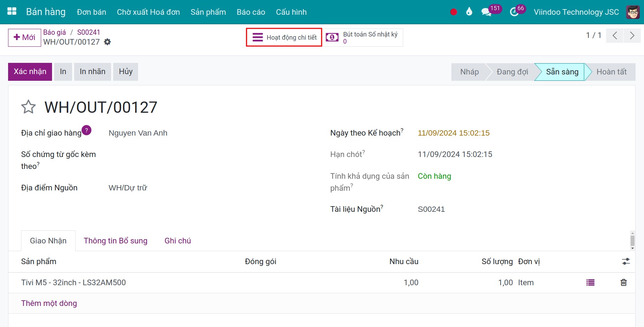Image resolution: width=644 pixels, height=327 pixels.
Task: Open the Báo cáo menu
Action: click(x=251, y=12)
